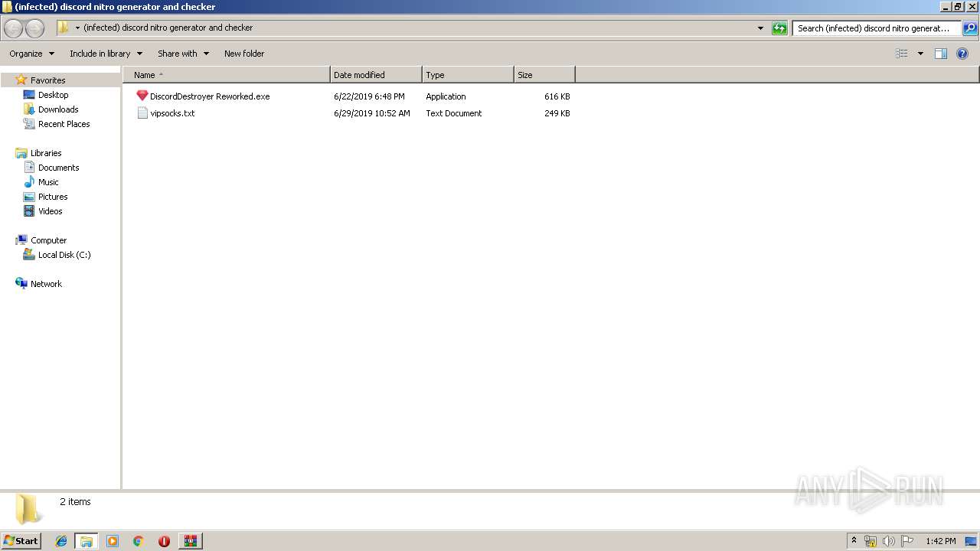Select Libraries in the navigation pane
Image resolution: width=980 pixels, height=551 pixels.
click(46, 153)
